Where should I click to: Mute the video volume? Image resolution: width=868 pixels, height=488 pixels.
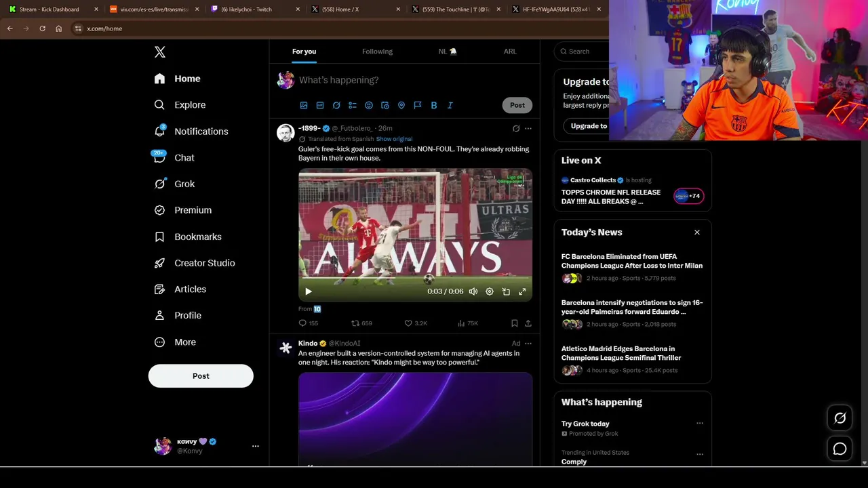pyautogui.click(x=473, y=291)
